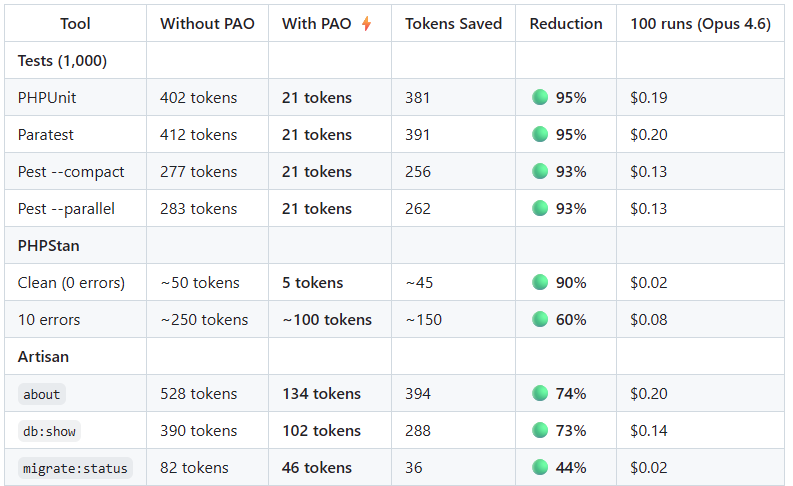Click the 'db:show' code label
This screenshot has height=486, width=793.
48,431
